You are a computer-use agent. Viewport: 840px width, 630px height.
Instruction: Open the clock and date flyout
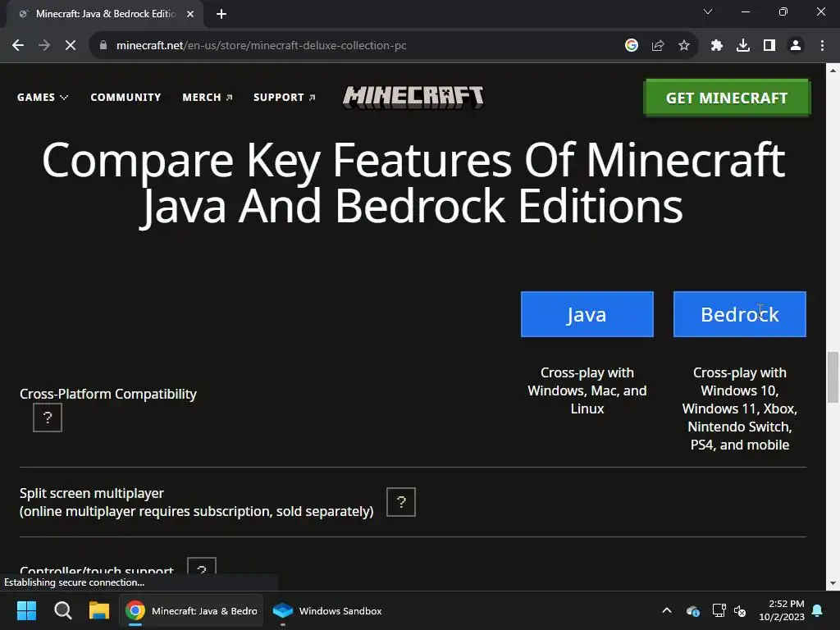(782, 610)
